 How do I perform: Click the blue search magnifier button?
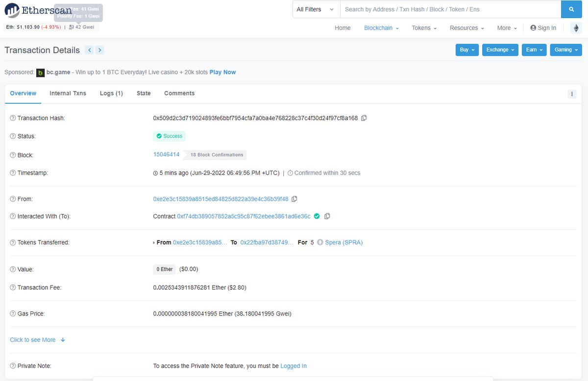571,9
